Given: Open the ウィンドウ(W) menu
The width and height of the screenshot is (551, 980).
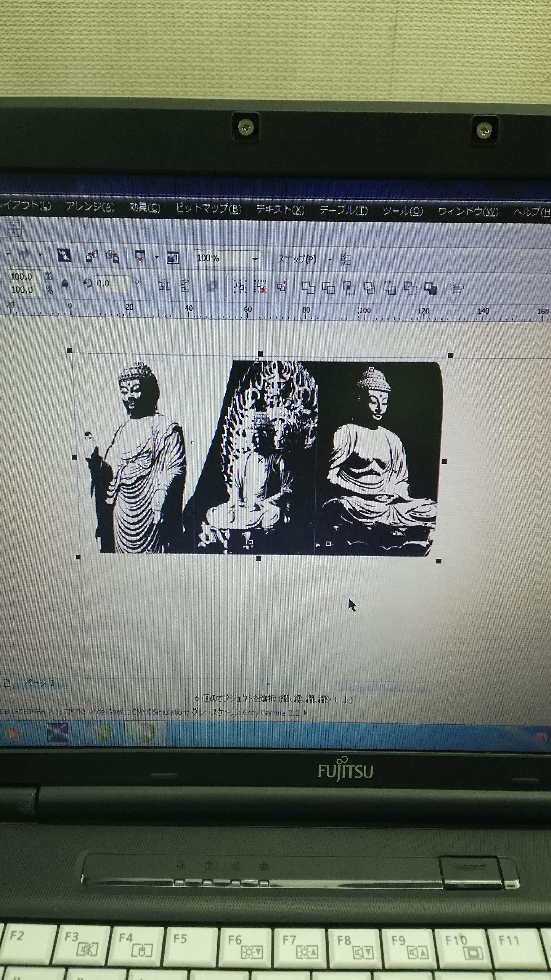Looking at the screenshot, I should click(468, 212).
